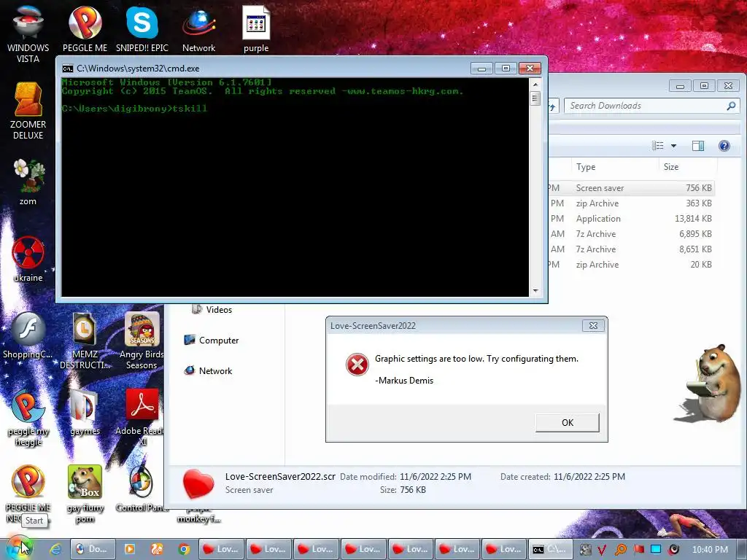Click the orange magnifier tray icon
Viewport: 747px width, 560px height.
point(620,550)
